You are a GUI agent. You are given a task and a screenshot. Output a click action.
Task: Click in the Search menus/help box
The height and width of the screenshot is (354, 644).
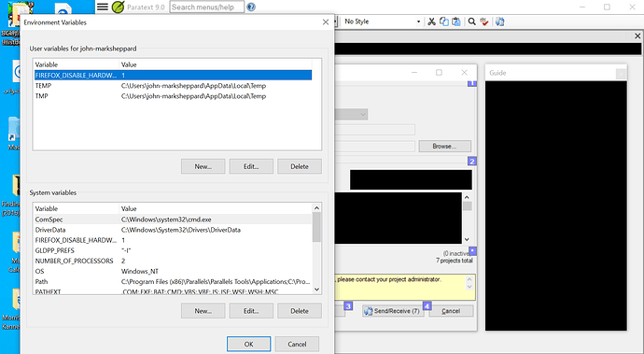207,7
